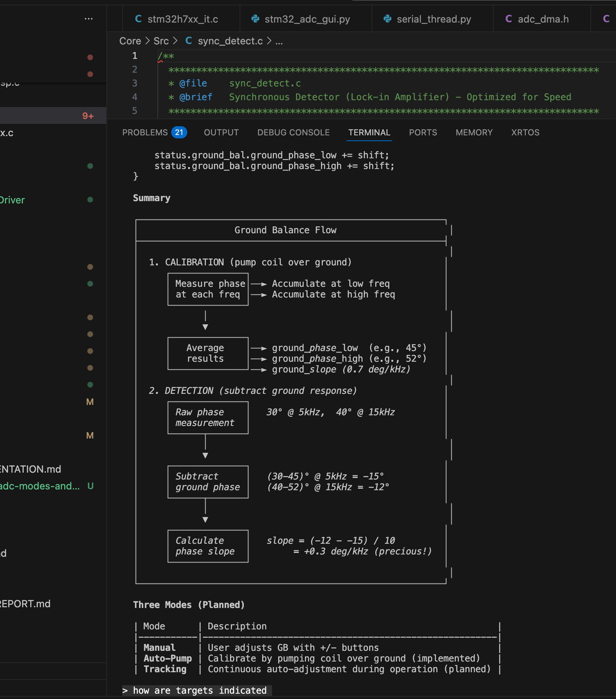Click the Src breadcrumb folder
Viewport: 616px width, 699px height.
click(x=161, y=41)
